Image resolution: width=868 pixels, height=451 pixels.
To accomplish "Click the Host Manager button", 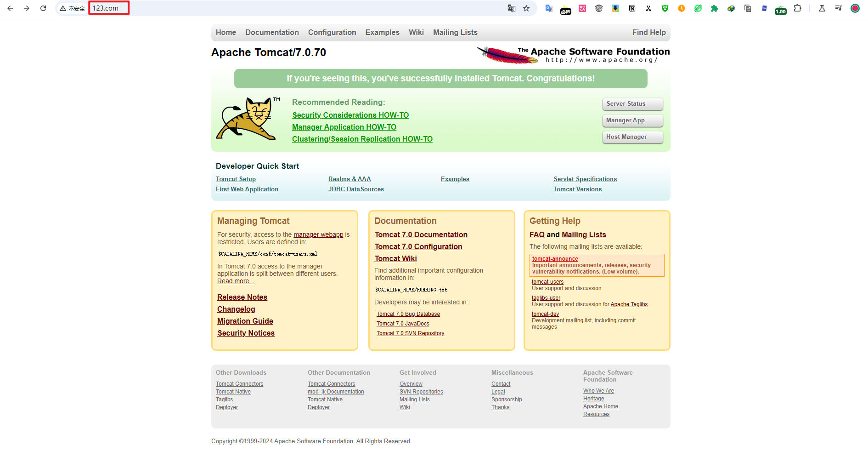I will click(632, 137).
